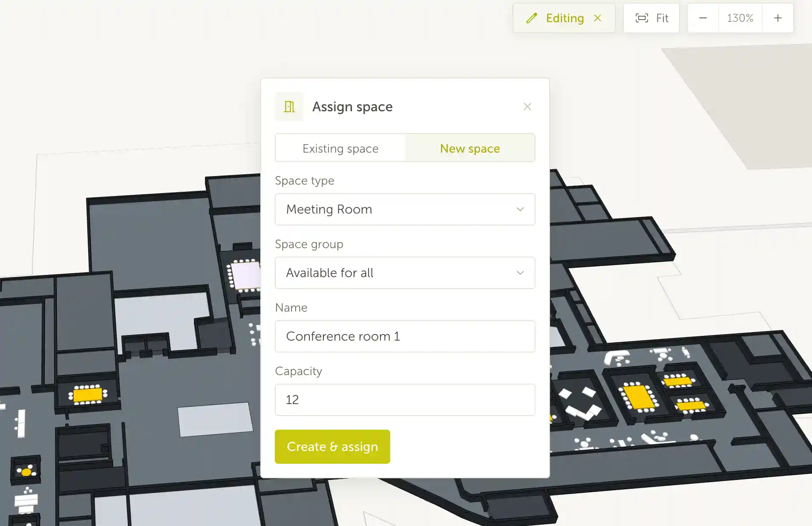The height and width of the screenshot is (526, 812).
Task: Fit the floor plan to view
Action: tap(651, 18)
